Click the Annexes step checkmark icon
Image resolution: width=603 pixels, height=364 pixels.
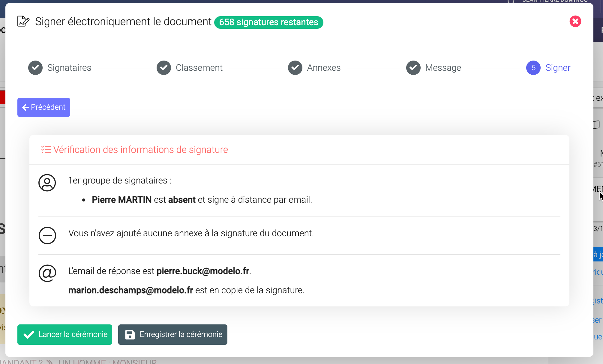295,68
